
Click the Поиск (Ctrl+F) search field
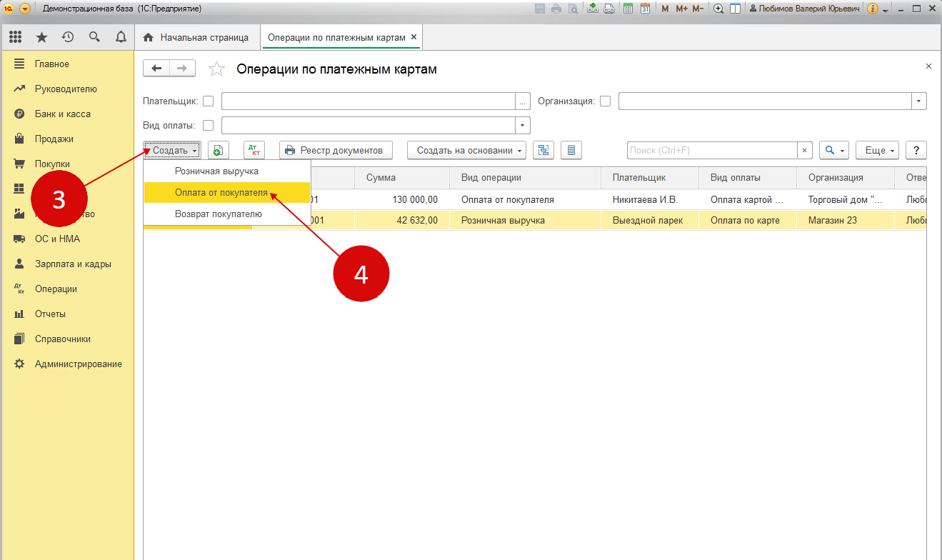pyautogui.click(x=711, y=150)
